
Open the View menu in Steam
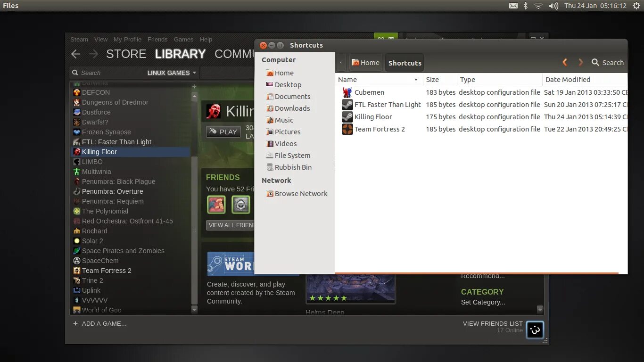pyautogui.click(x=101, y=39)
